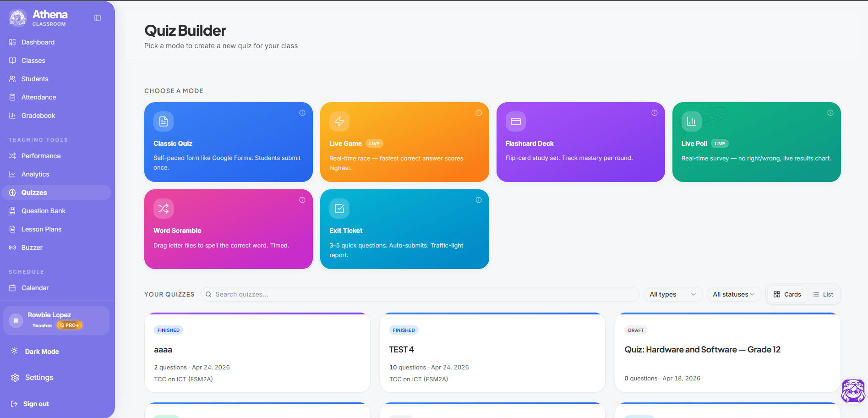Screen dimensions: 868x418
Task: Show info for Word Scramble mode
Action: (x=302, y=200)
